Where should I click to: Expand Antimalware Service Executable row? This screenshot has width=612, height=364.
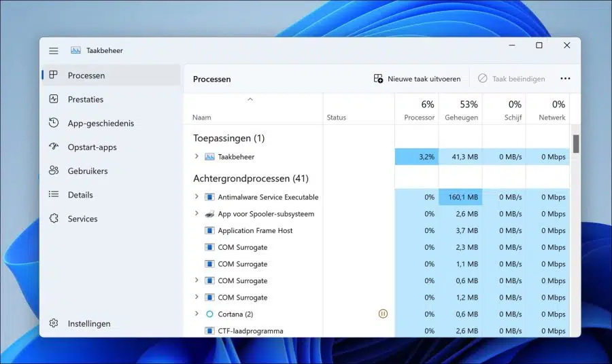197,196
